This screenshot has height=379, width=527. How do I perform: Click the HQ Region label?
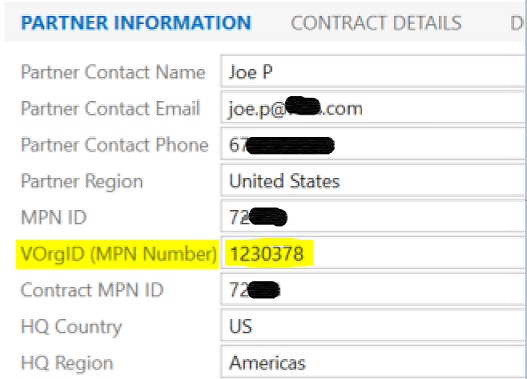(67, 363)
